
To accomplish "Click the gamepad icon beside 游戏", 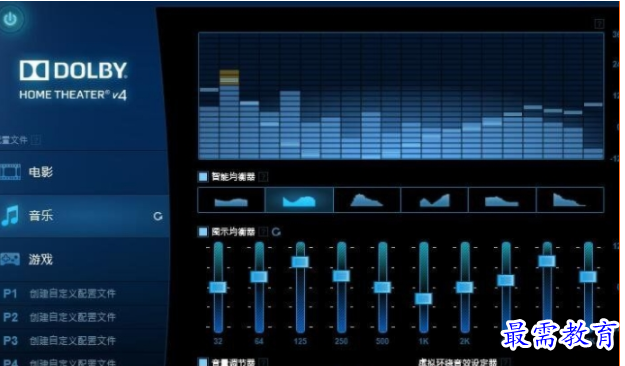I will (10, 259).
